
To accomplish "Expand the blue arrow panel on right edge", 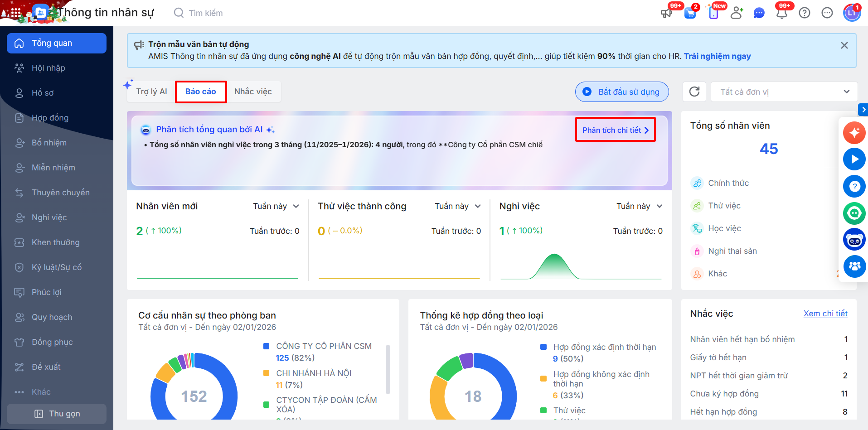I will click(863, 110).
